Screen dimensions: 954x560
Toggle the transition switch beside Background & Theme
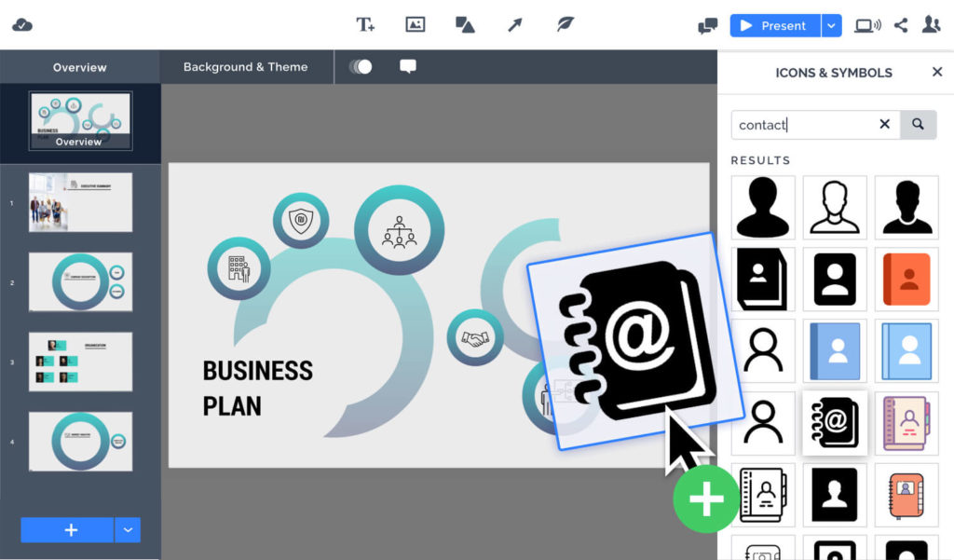361,67
